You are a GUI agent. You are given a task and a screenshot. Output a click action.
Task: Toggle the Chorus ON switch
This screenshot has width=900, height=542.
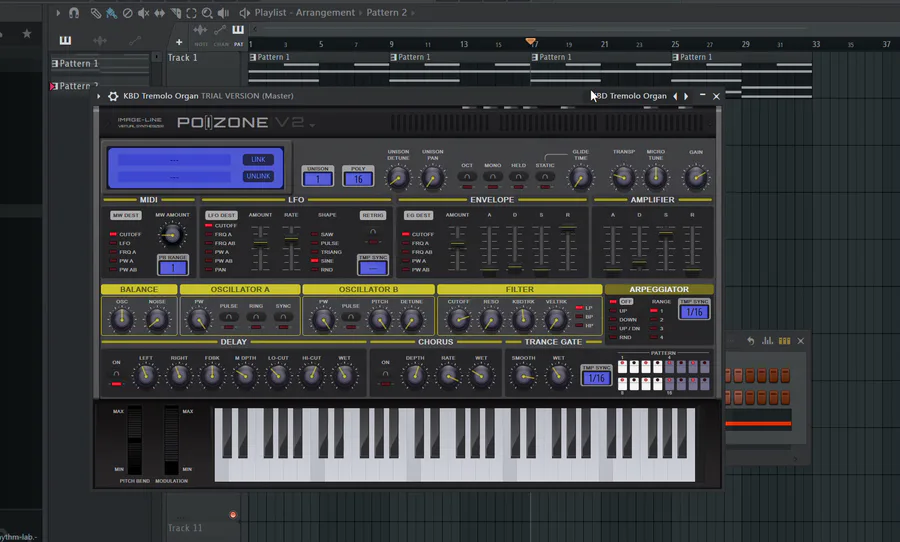pos(385,374)
